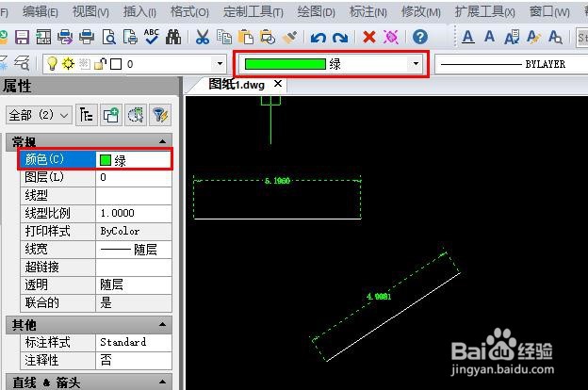Screen dimensions: 588x390
Task: Click the ACIS export icon
Action: click(x=43, y=37)
